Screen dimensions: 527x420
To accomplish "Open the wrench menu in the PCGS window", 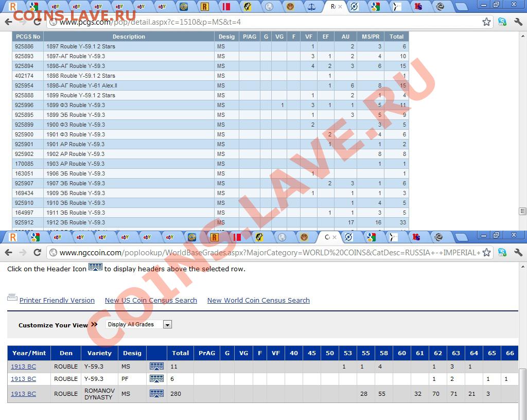I will click(x=518, y=22).
